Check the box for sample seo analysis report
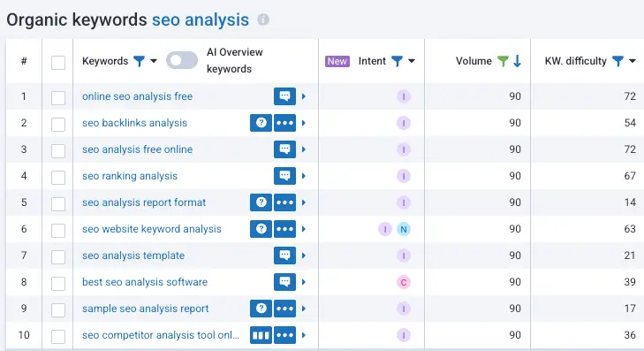Screen dimensions: 644x351 click(58, 310)
